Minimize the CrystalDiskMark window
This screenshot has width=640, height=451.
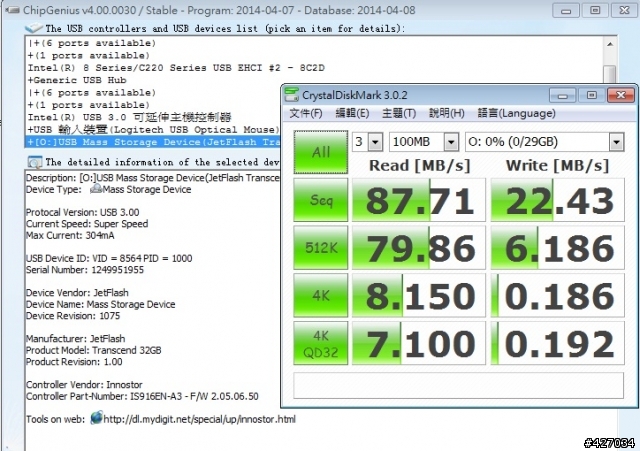click(562, 96)
